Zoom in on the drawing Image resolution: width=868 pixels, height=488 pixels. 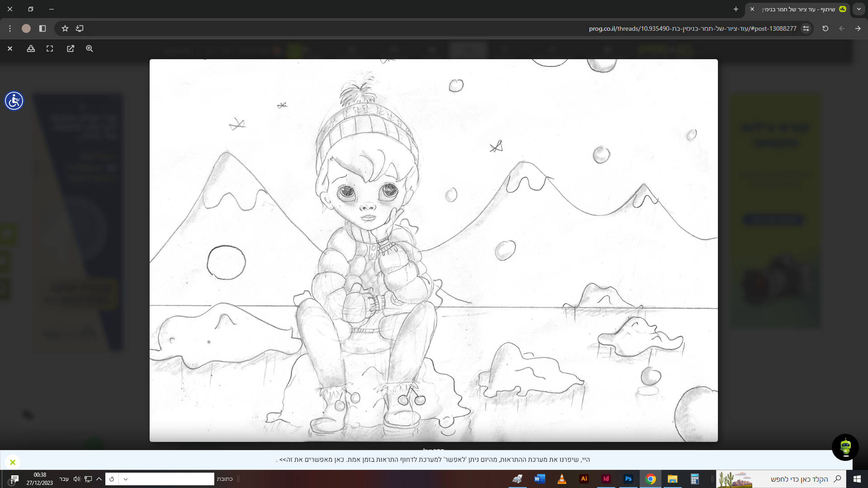(90, 48)
